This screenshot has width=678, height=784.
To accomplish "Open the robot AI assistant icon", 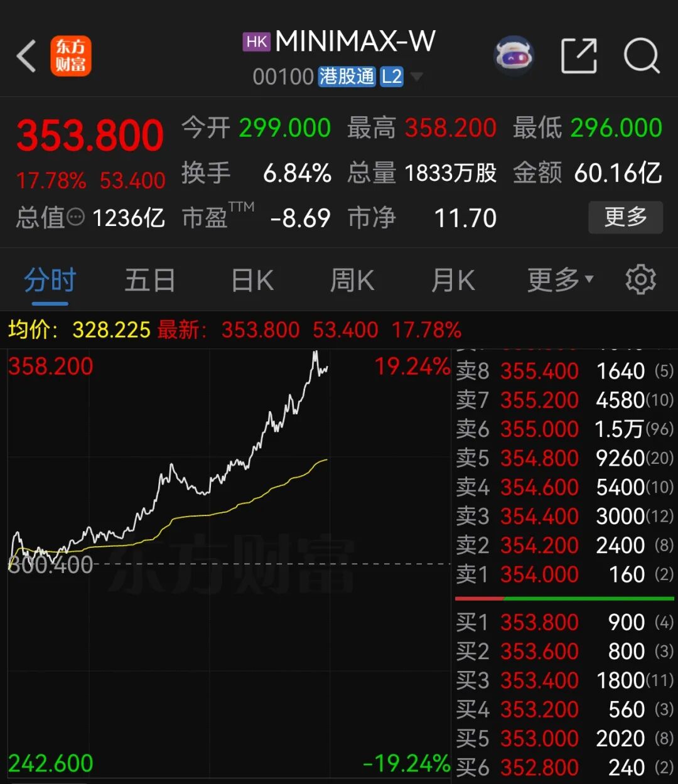I will [x=514, y=56].
